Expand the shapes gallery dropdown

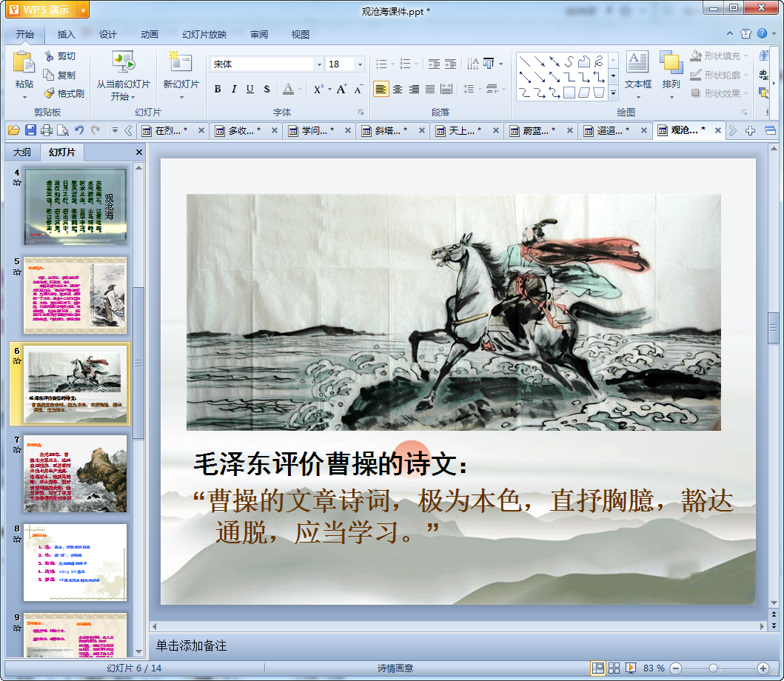point(613,93)
